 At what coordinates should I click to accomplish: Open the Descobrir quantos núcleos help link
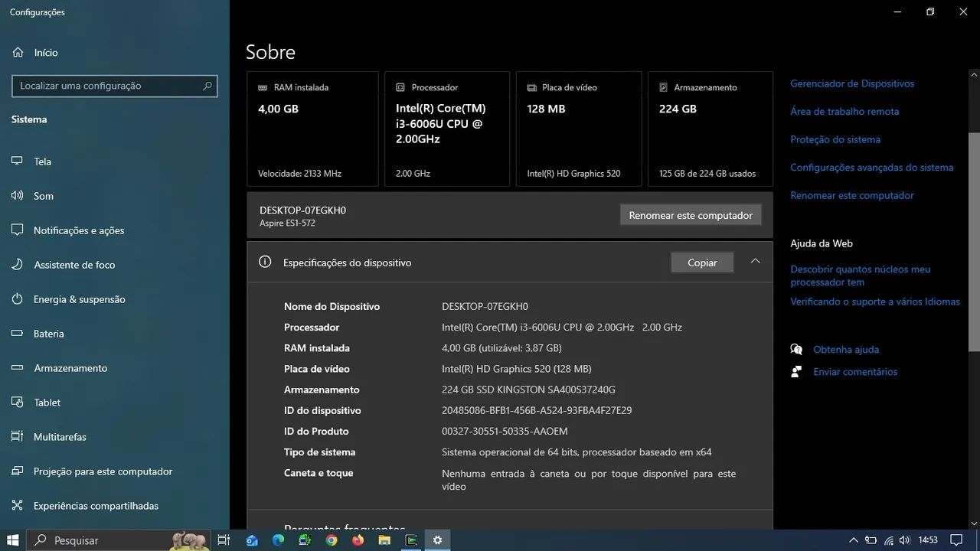coord(861,275)
